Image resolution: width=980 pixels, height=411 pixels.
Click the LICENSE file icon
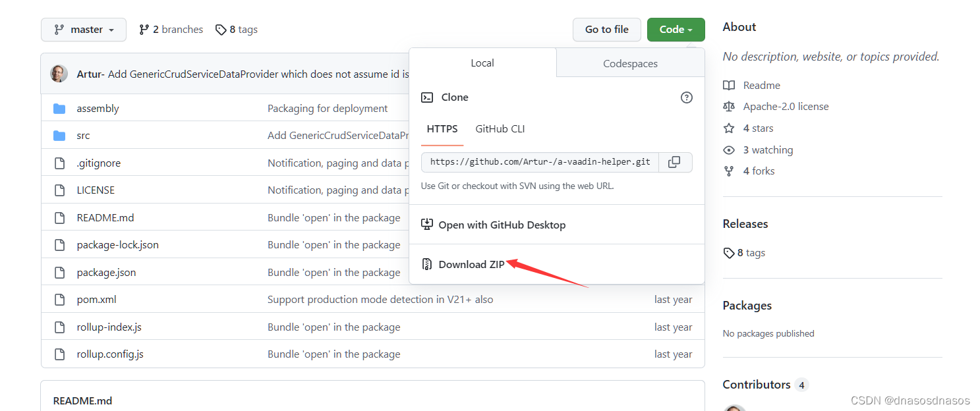coord(59,190)
